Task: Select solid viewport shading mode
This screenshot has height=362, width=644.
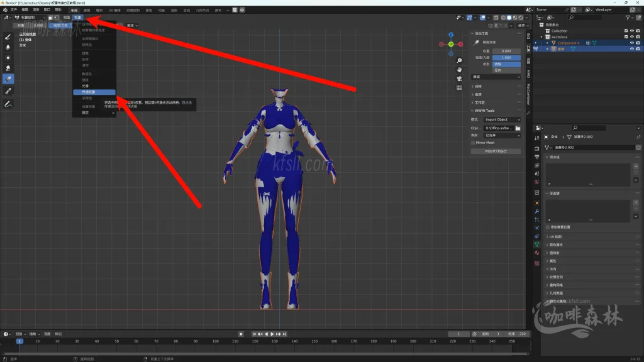Action: pyautogui.click(x=509, y=18)
